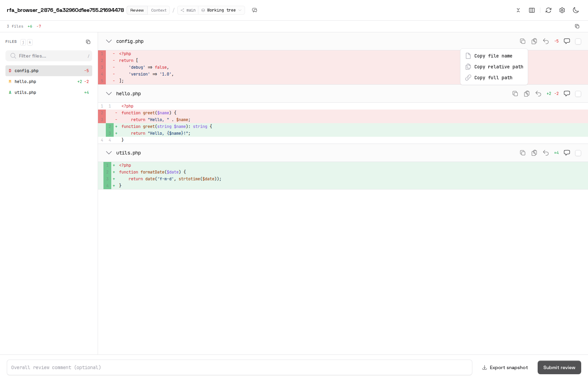This screenshot has width=588, height=380.
Task: Add a comment on config.php
Action: click(x=567, y=41)
